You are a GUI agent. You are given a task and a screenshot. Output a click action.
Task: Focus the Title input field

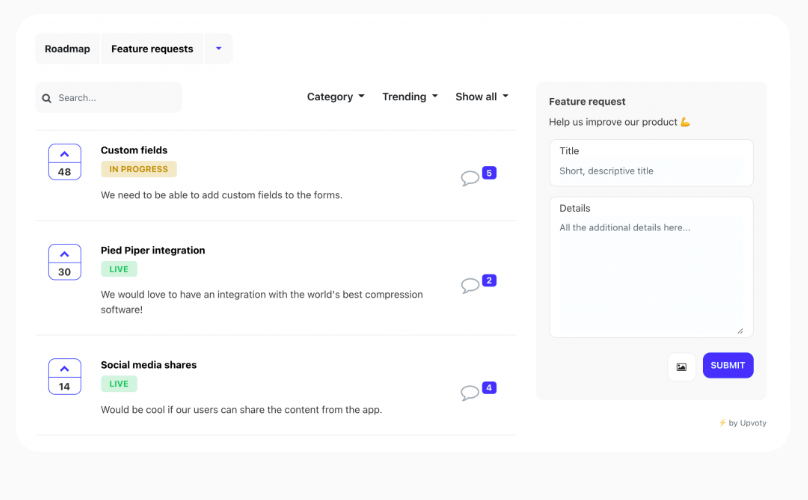point(651,163)
